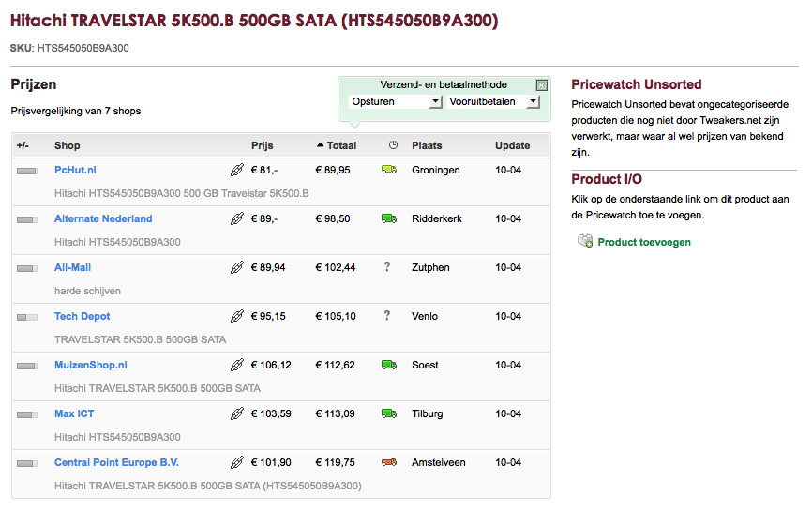Click the € 119,75 total price
Image resolution: width=812 pixels, height=511 pixels.
pyautogui.click(x=335, y=462)
